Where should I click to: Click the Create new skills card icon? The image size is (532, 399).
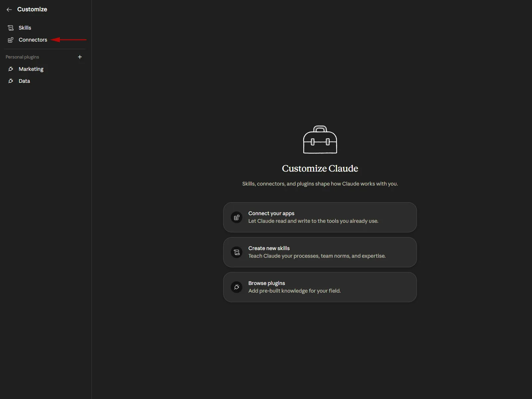click(237, 252)
